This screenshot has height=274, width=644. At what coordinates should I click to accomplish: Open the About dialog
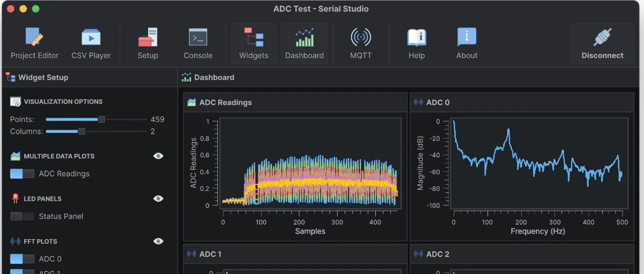(x=467, y=43)
